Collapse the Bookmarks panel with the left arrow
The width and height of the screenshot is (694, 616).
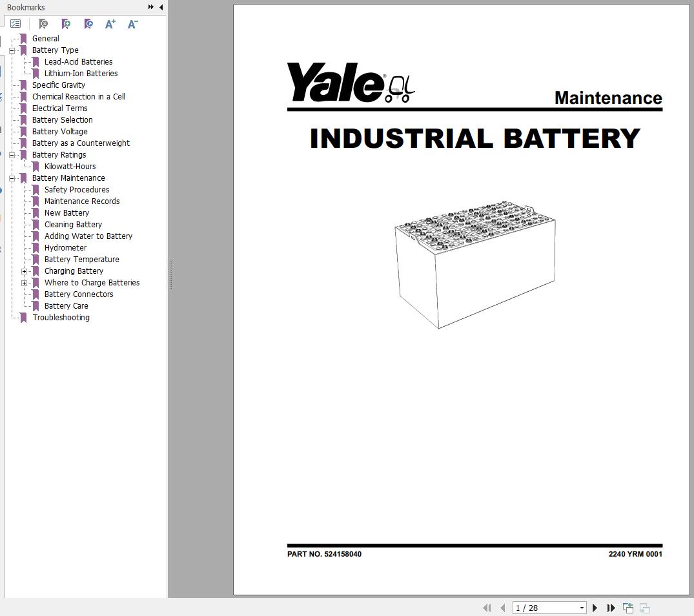161,7
